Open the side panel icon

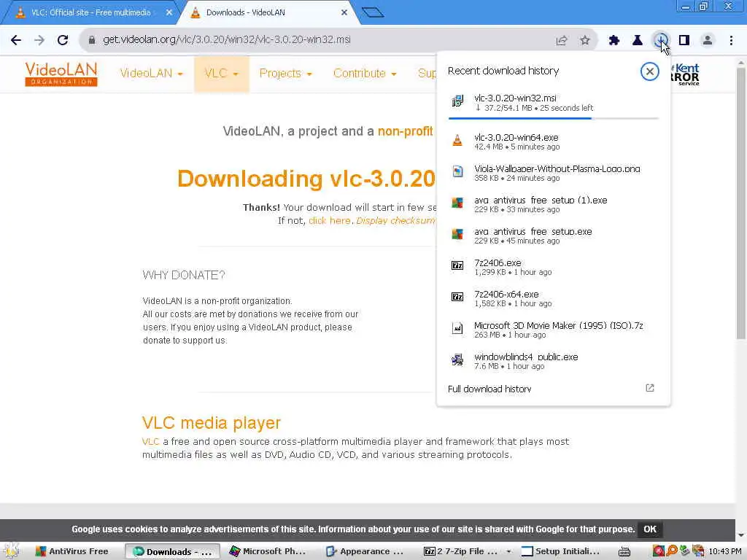[684, 41]
